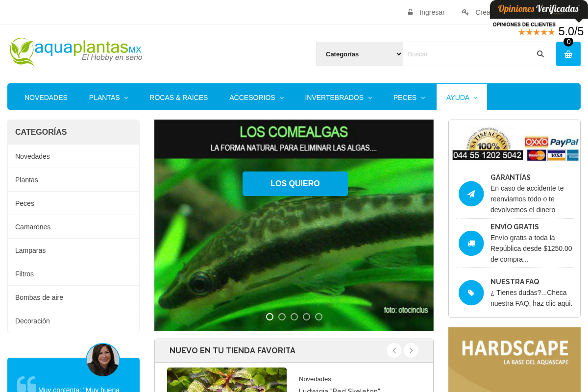Viewport: 588px width, 392px height.
Task: Click the search magnifier icon
Action: [540, 54]
